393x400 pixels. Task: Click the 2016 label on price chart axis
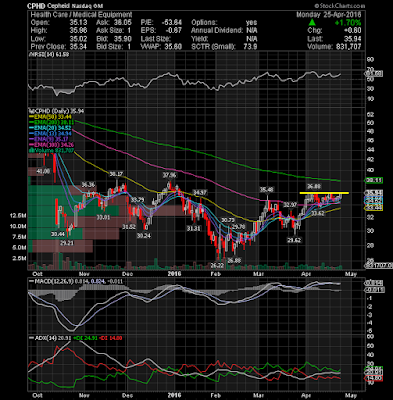pos(174,274)
